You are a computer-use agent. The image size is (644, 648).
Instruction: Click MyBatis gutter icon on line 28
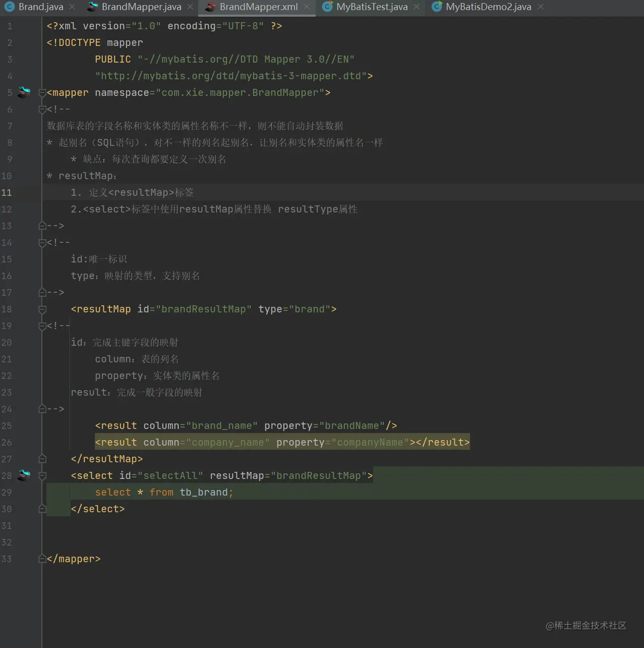pyautogui.click(x=24, y=475)
